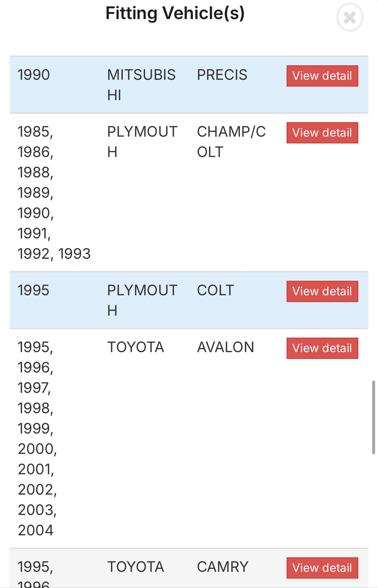This screenshot has height=588, width=378.
Task: Click the vertical scrollbar thumb
Action: coord(373,417)
